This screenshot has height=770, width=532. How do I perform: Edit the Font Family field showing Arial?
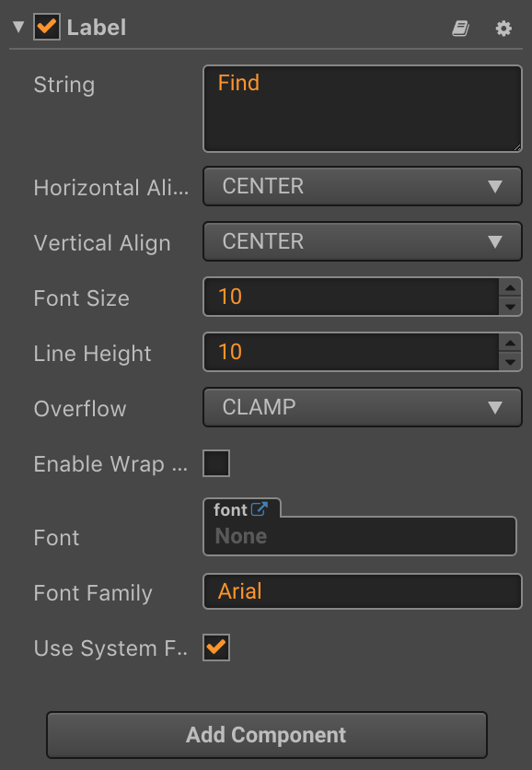click(362, 591)
